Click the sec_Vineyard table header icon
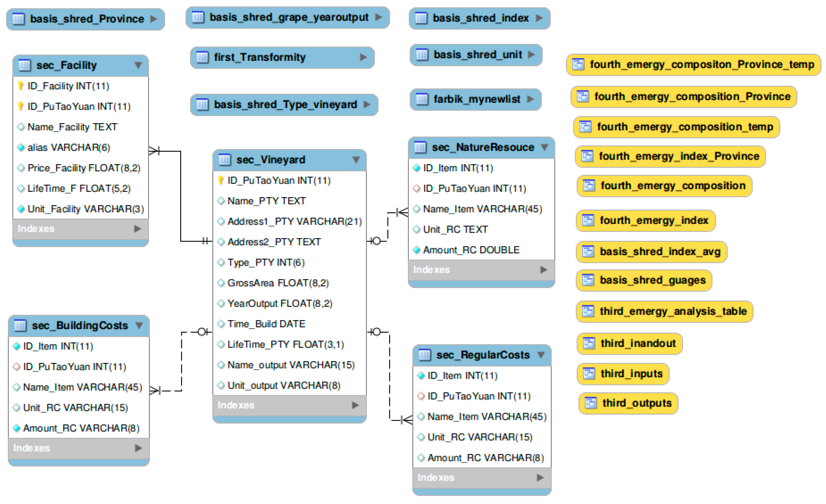Viewport: 826px width, 504px height. 225,160
